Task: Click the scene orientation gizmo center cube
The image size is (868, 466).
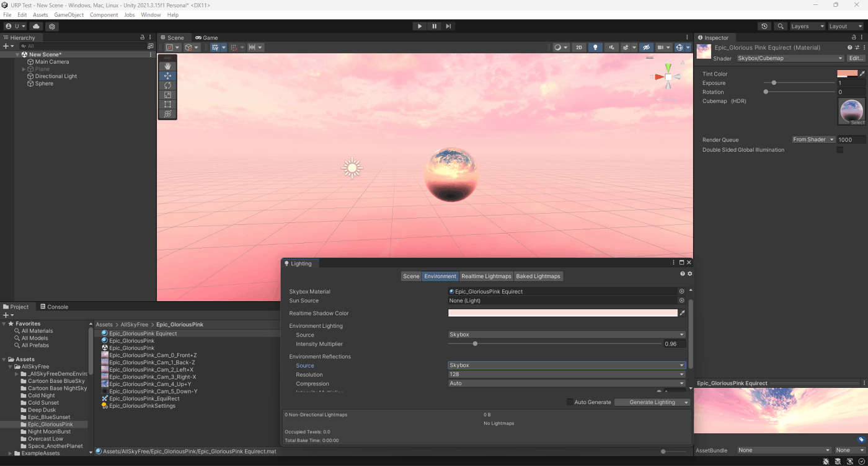Action: [668, 77]
